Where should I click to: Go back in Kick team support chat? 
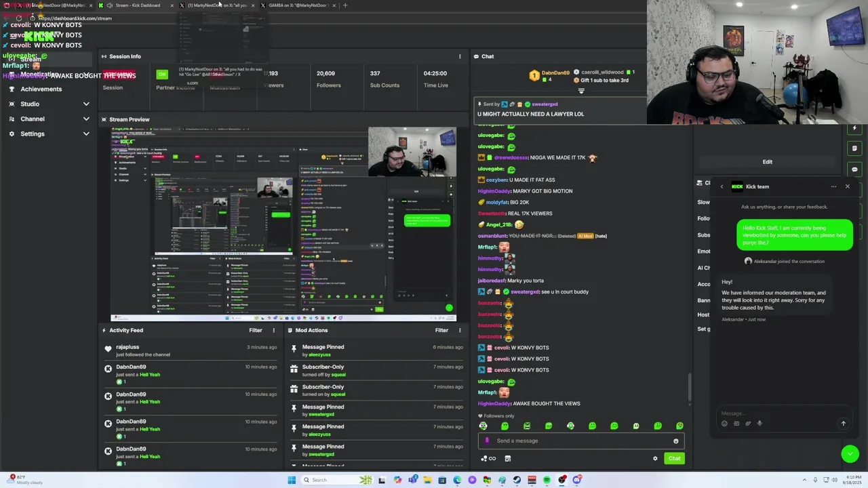pos(722,186)
